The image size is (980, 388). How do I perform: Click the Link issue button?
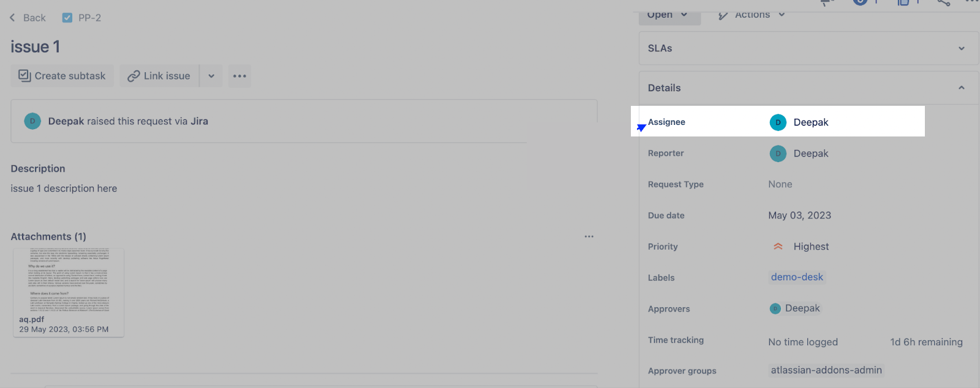coord(159,76)
